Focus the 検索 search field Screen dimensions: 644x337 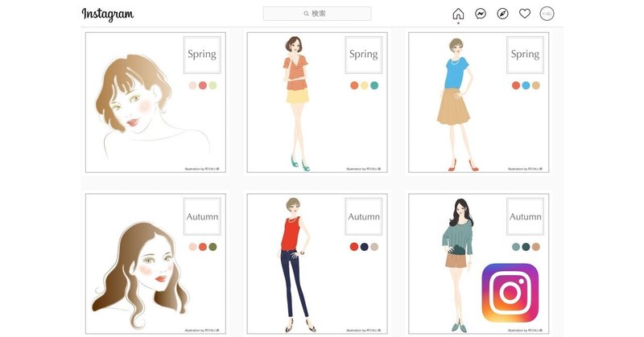coord(317,14)
